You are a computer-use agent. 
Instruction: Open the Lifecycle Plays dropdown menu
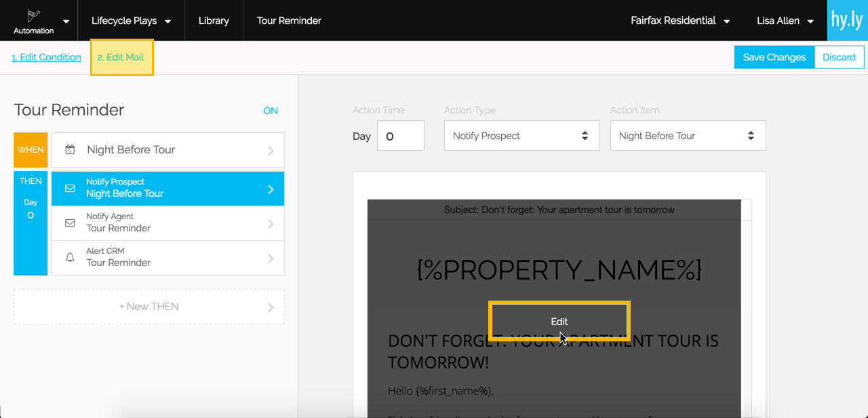[131, 20]
